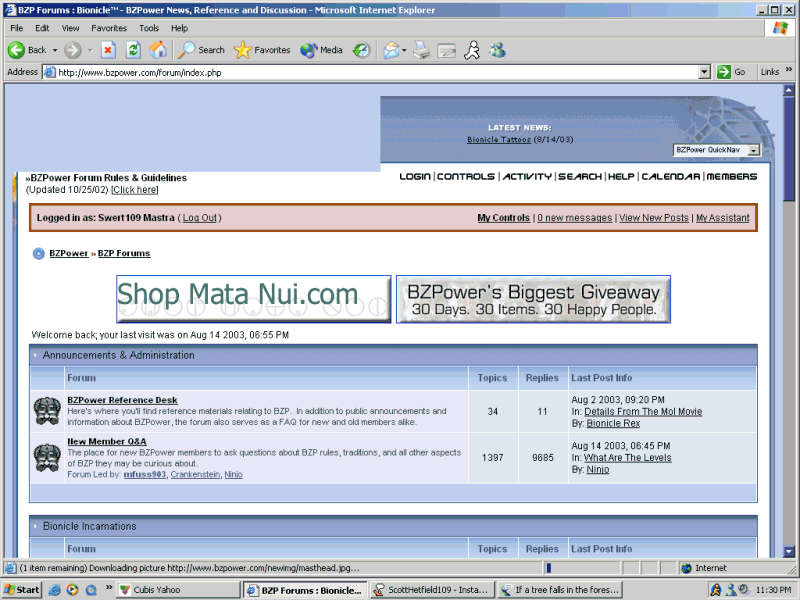This screenshot has width=800, height=600.
Task: Open the Favorites star toolbar button
Action: [262, 50]
